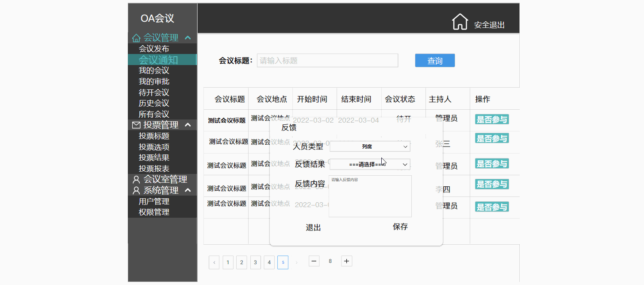Open 所有会议 in sidebar
The image size is (644, 285).
[x=154, y=114]
